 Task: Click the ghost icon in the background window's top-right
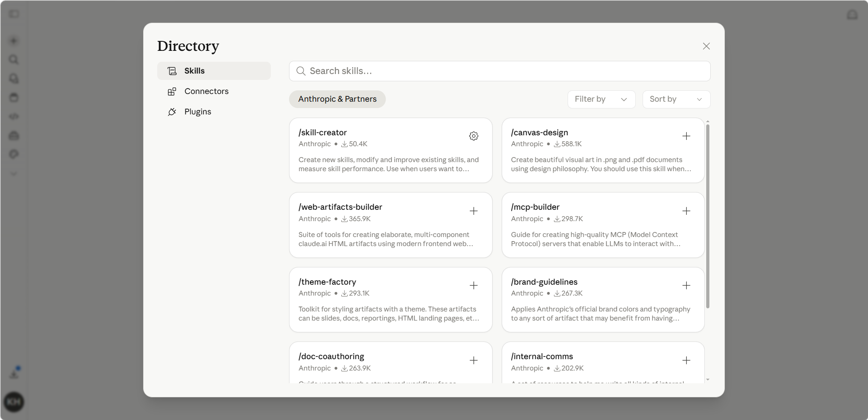[852, 15]
